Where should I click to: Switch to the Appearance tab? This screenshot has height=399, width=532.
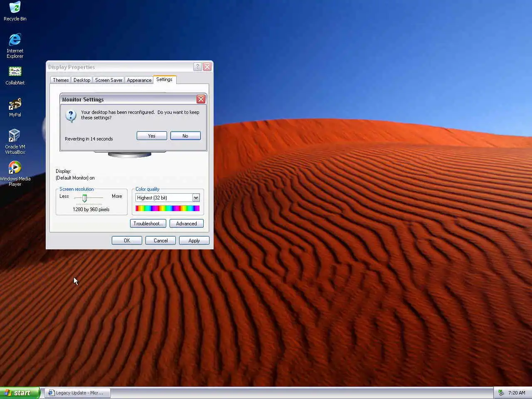pos(139,80)
